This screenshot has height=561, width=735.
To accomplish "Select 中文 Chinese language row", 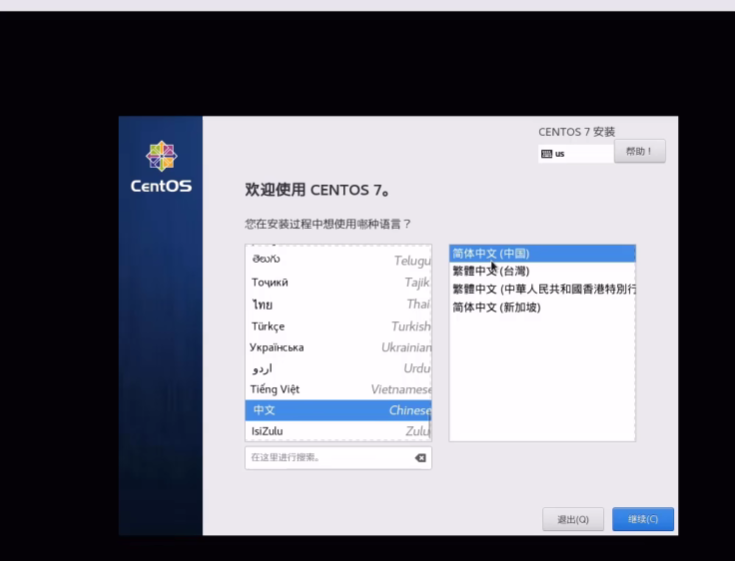I will [x=338, y=410].
